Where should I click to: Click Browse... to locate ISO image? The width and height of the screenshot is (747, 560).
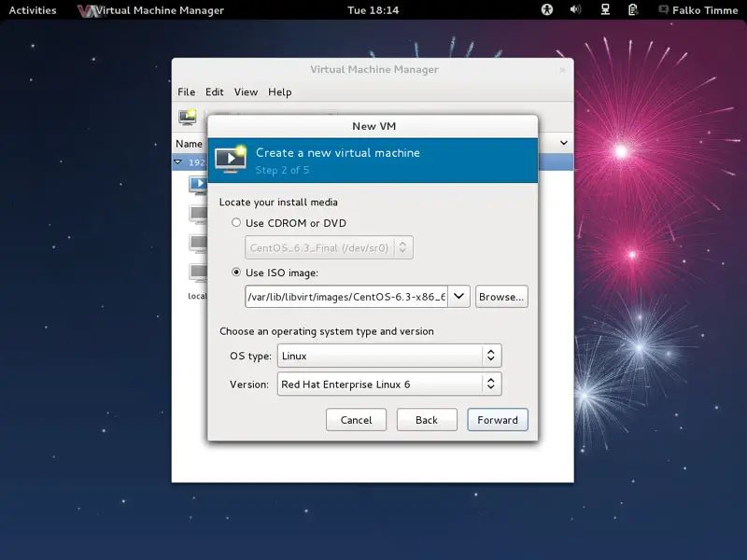click(501, 297)
